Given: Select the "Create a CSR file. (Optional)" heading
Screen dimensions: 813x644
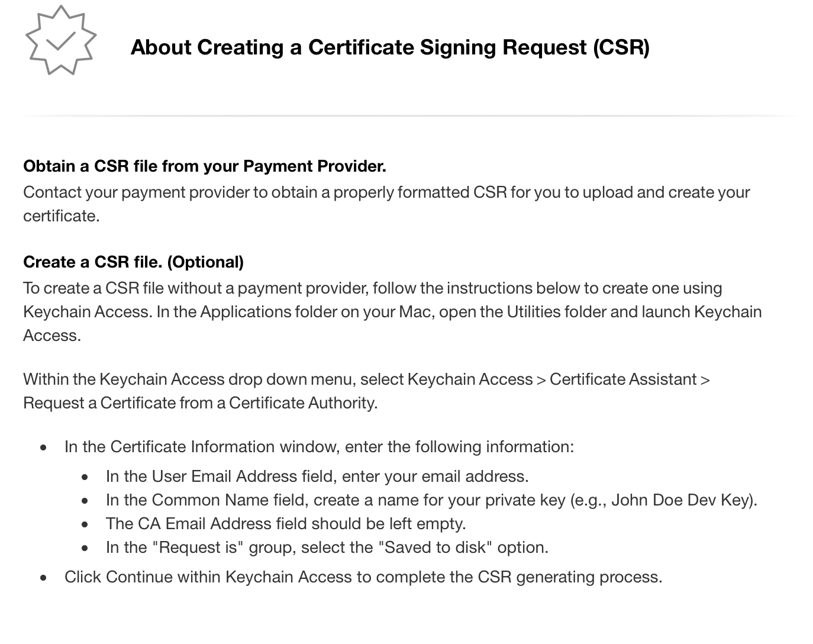Looking at the screenshot, I should (133, 262).
